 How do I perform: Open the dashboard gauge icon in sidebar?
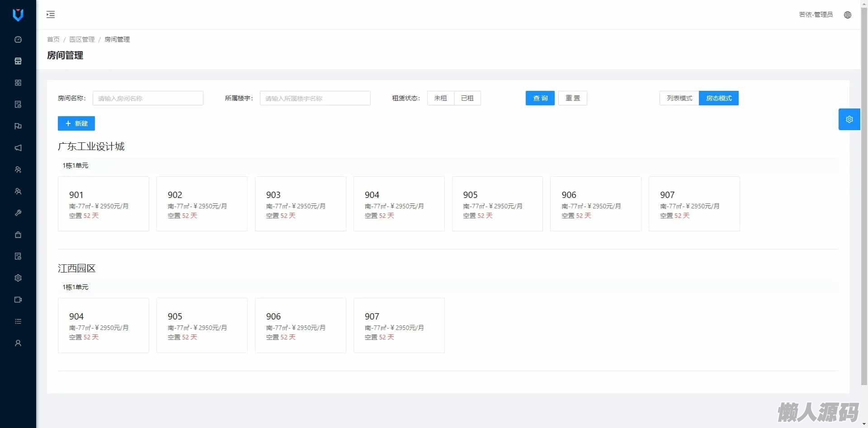click(18, 39)
